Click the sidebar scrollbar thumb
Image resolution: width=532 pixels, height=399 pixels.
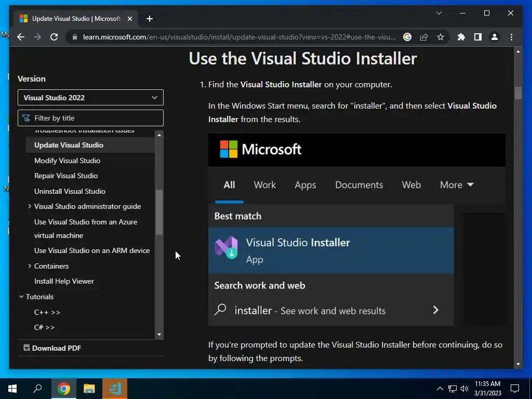159,212
